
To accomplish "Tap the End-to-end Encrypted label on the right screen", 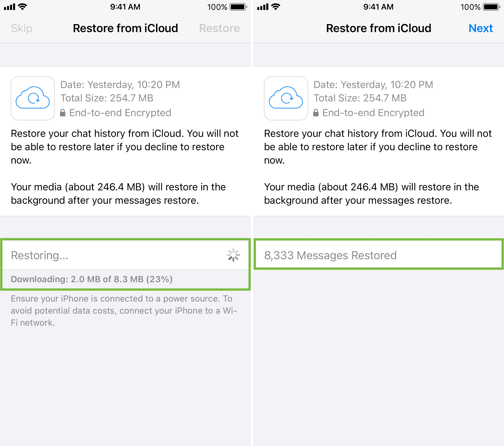I will [373, 113].
